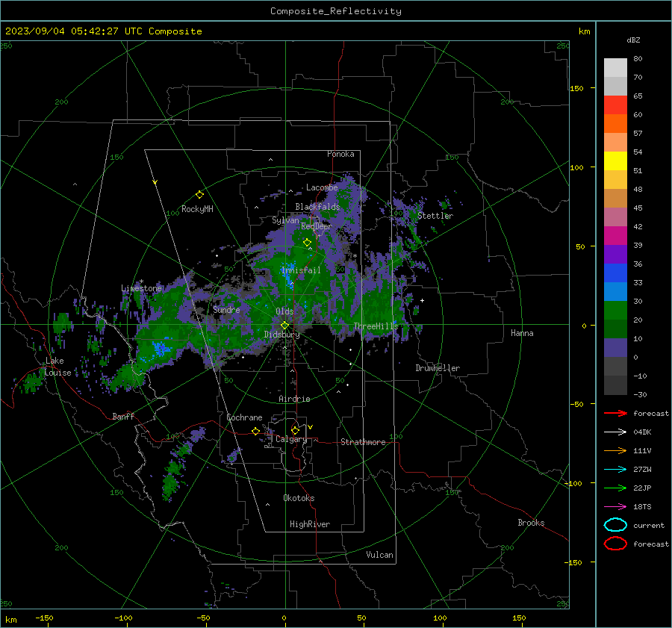Click the Olds town label
This screenshot has width=672, height=628.
(284, 311)
